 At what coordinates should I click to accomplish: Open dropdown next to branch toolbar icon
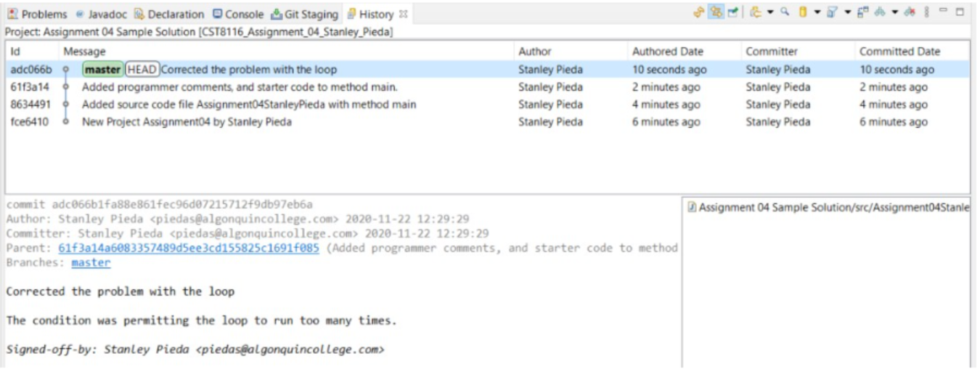[770, 12]
